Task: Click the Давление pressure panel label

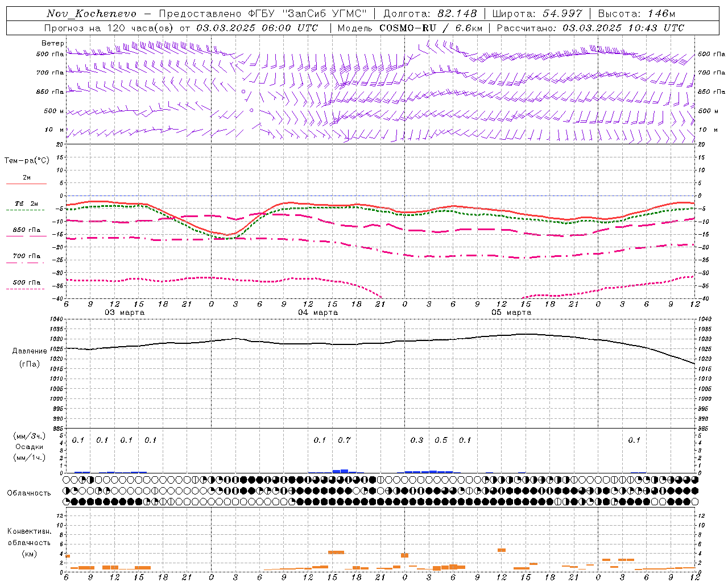Action: (30, 351)
